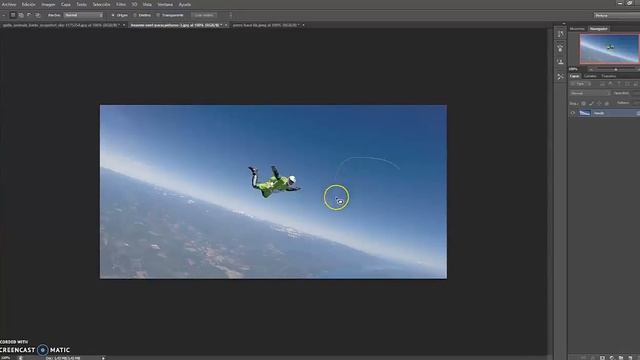Select the Add to selection icon
Screen dimensions: 640x360
(x=21, y=15)
